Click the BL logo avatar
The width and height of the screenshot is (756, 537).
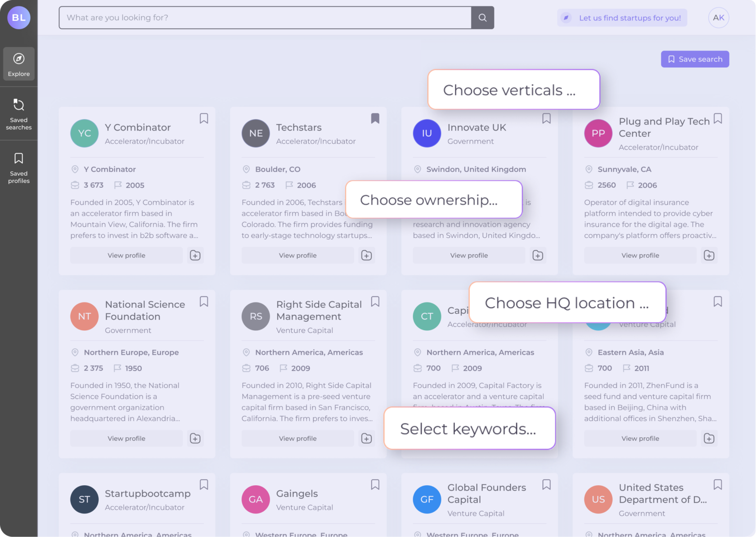19,18
